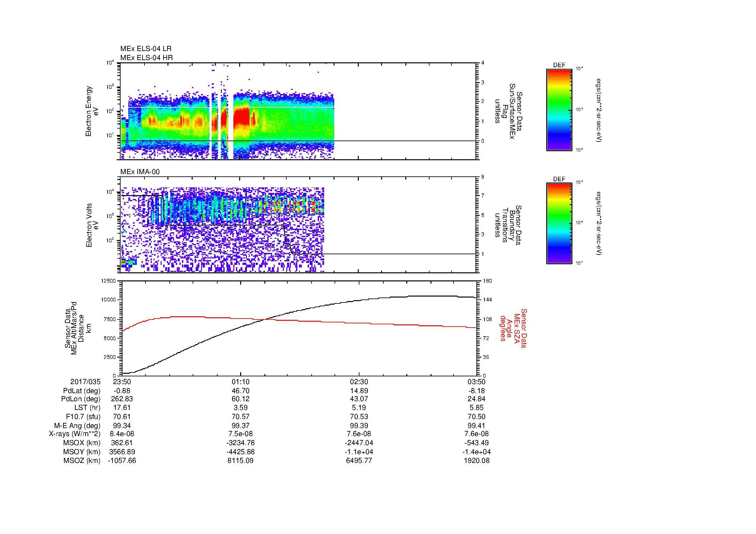Click MSOY value -4425.88
The height and width of the screenshot is (534, 756).
[241, 452]
